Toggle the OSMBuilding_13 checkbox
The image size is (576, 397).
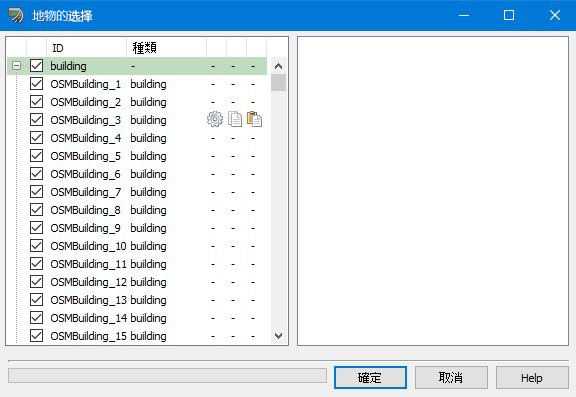tap(36, 300)
